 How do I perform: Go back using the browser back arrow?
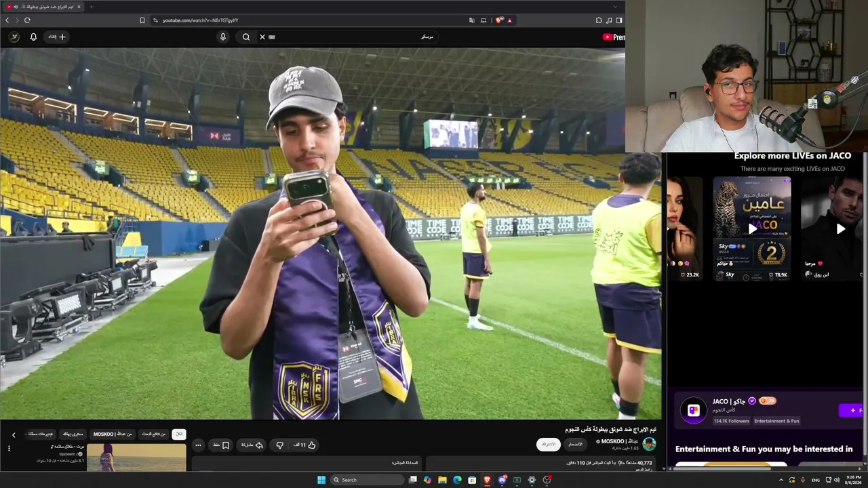[7, 20]
